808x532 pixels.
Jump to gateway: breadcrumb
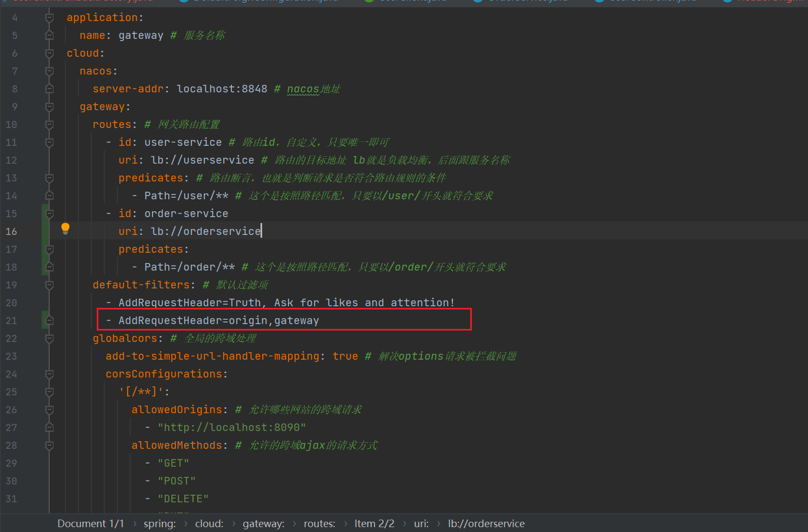click(264, 523)
